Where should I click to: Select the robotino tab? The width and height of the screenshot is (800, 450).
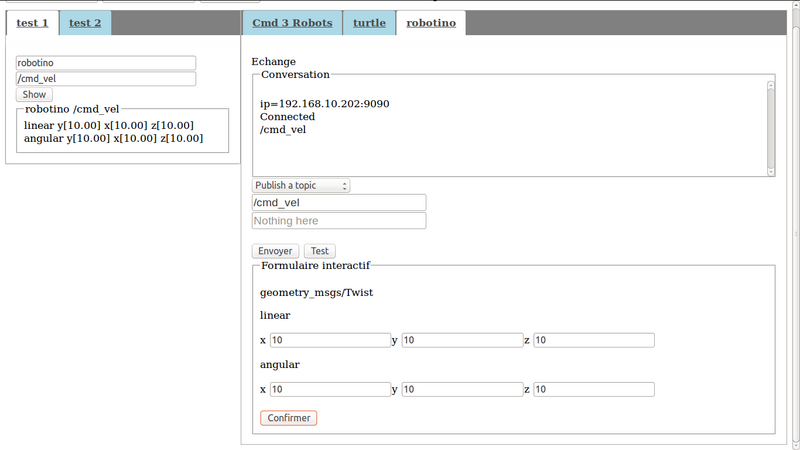coord(430,22)
